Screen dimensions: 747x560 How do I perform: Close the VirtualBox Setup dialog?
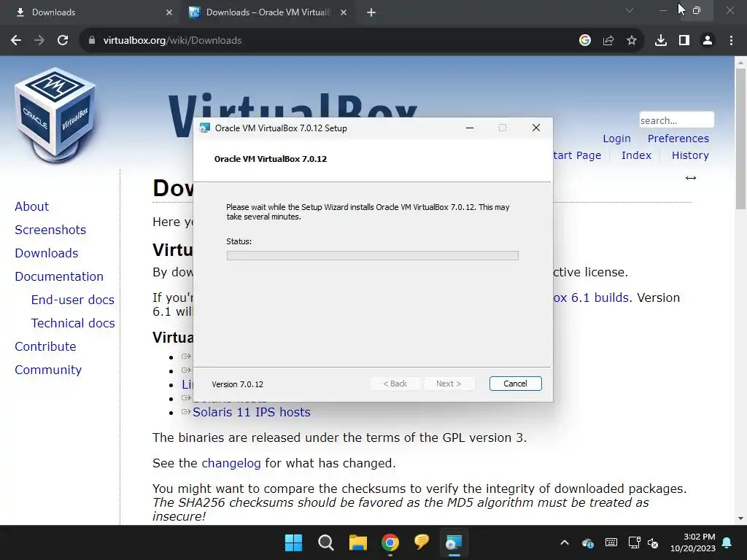536,128
